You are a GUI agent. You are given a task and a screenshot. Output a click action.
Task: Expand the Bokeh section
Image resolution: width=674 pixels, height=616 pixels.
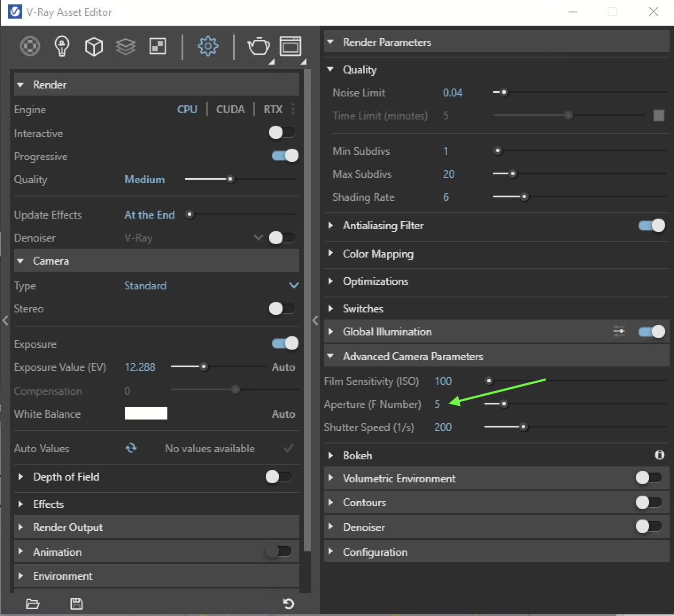[357, 455]
